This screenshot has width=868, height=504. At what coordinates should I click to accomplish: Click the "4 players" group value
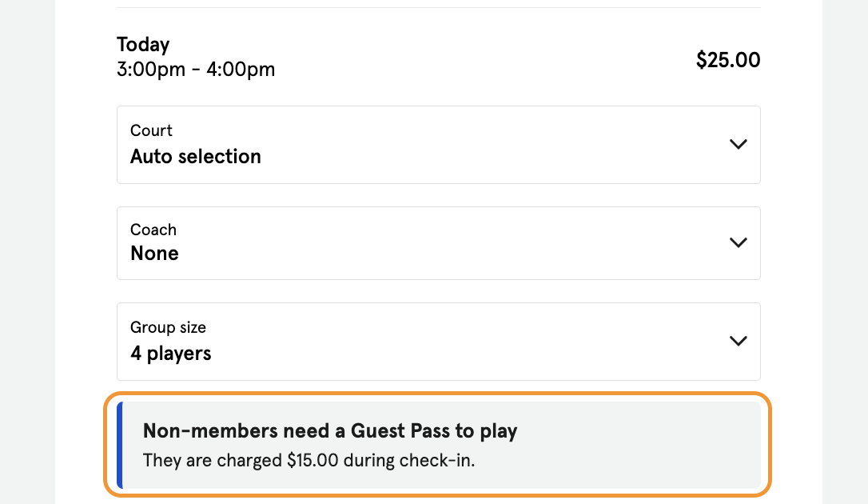coord(170,354)
